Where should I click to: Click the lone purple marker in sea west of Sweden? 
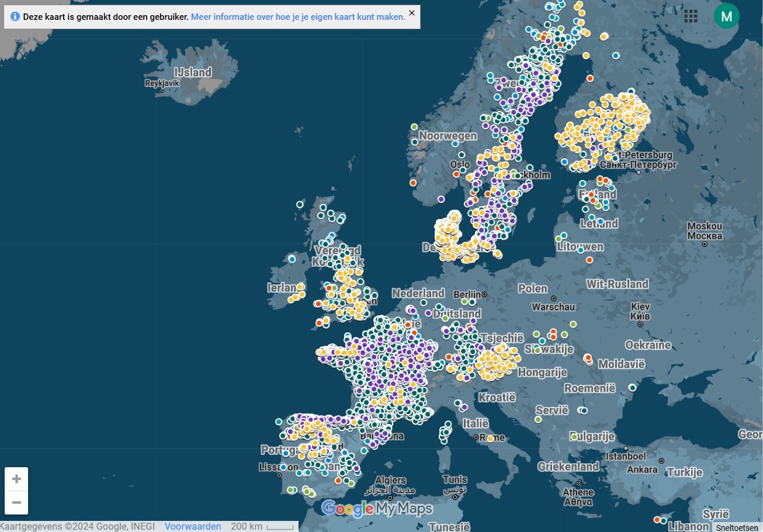pos(441,199)
